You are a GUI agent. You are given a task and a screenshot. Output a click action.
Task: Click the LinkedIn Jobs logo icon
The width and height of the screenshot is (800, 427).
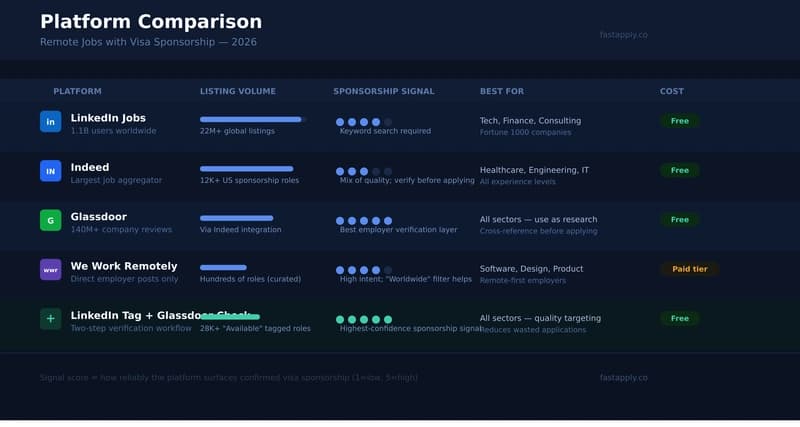[50, 122]
